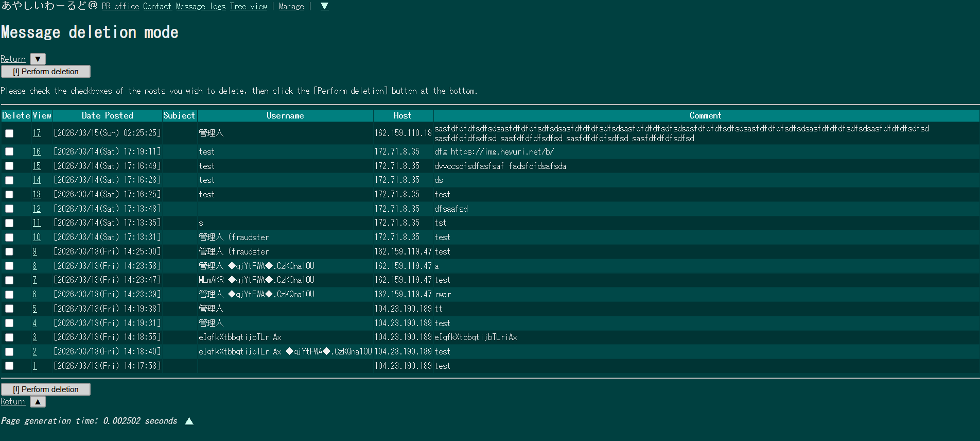Click the up-triangle after page generation time
Image resolution: width=980 pixels, height=441 pixels.
tap(189, 421)
